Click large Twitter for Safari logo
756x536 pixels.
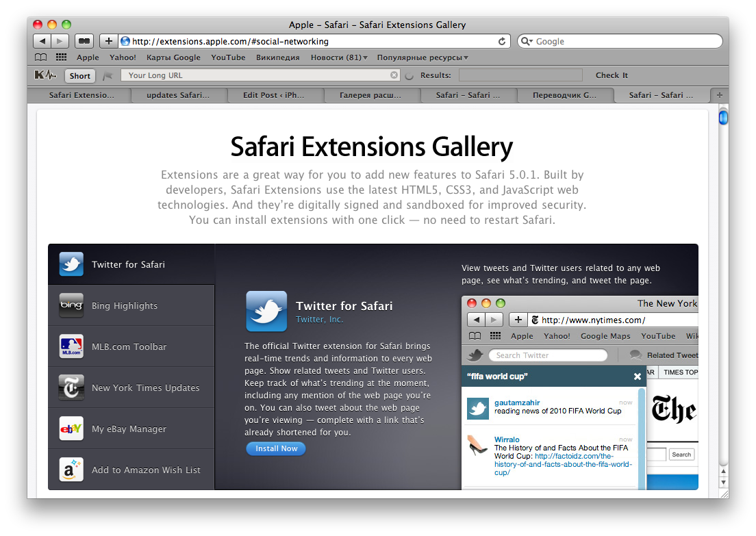266,311
